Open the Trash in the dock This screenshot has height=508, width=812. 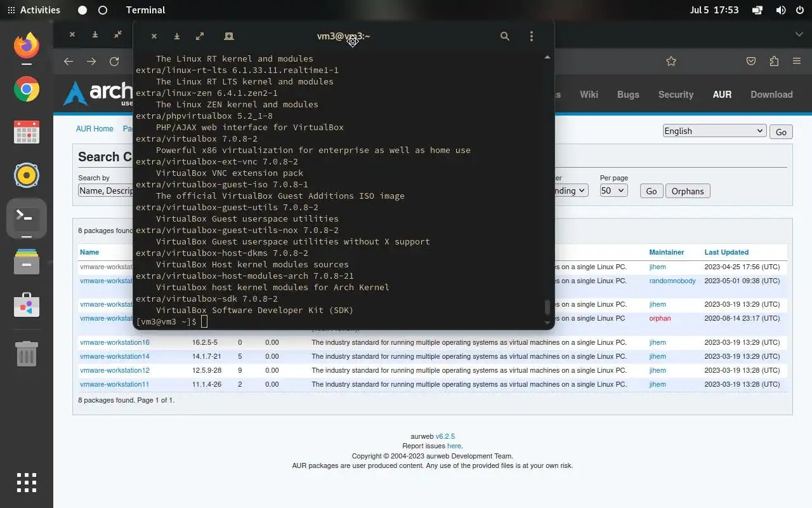click(27, 354)
